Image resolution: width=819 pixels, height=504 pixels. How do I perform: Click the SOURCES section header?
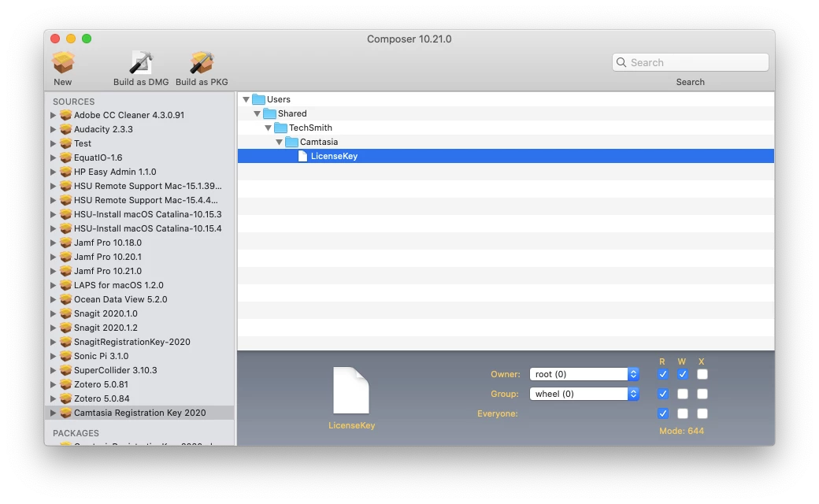[x=74, y=102]
